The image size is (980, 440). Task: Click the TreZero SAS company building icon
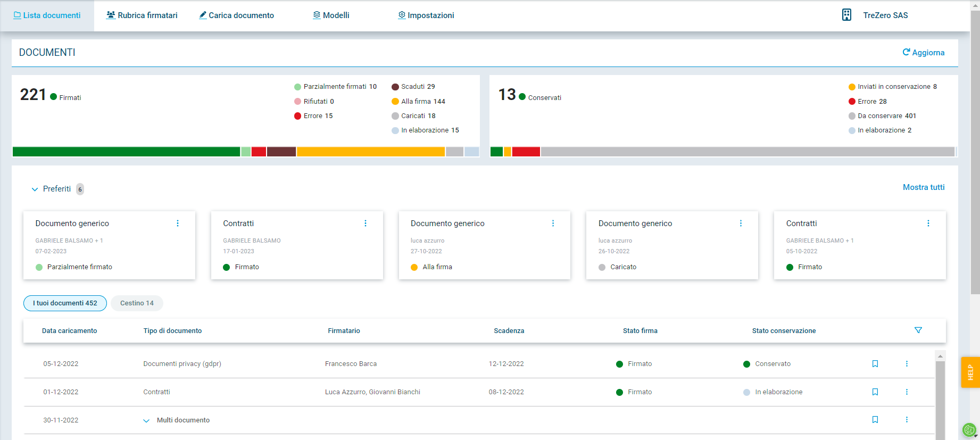tap(846, 15)
